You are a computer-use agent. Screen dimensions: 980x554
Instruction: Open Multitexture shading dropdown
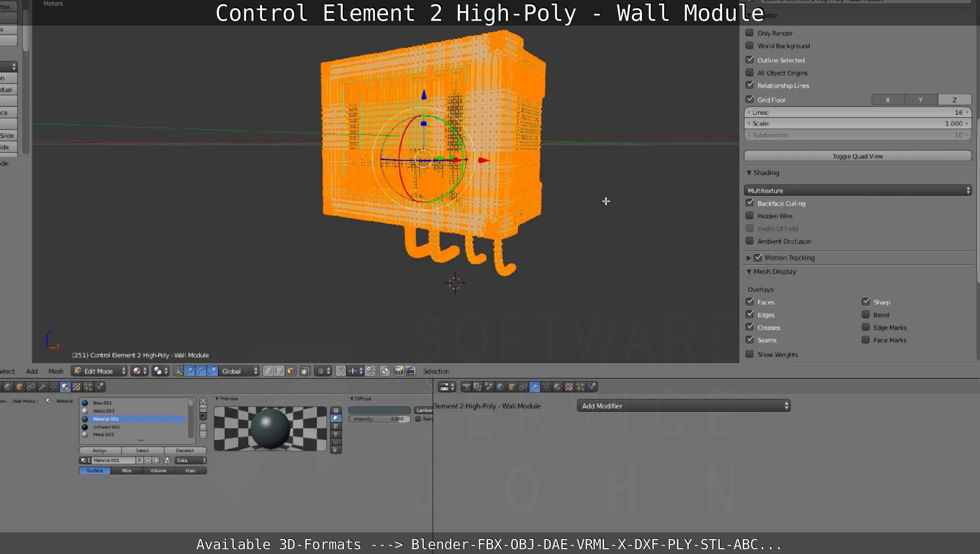[x=857, y=190]
